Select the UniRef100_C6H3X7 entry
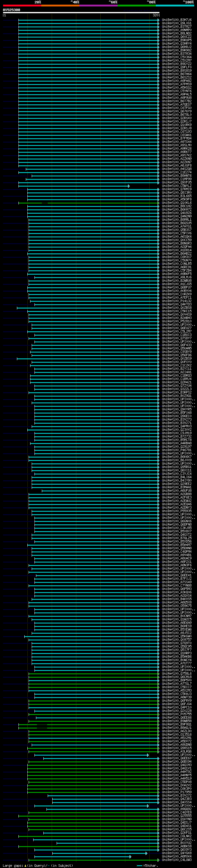Viewport: 197px width, 868px height. click(177, 257)
